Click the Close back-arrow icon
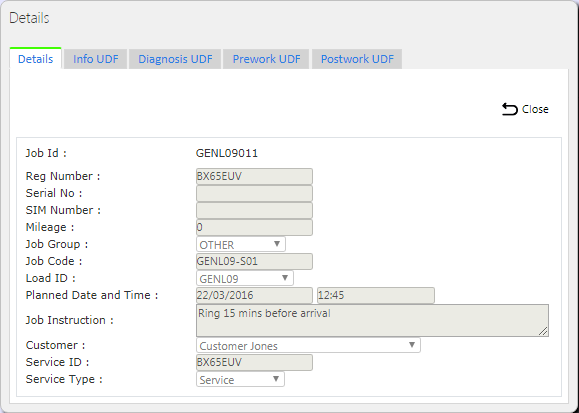Screen dimensions: 579x413 click(510, 109)
